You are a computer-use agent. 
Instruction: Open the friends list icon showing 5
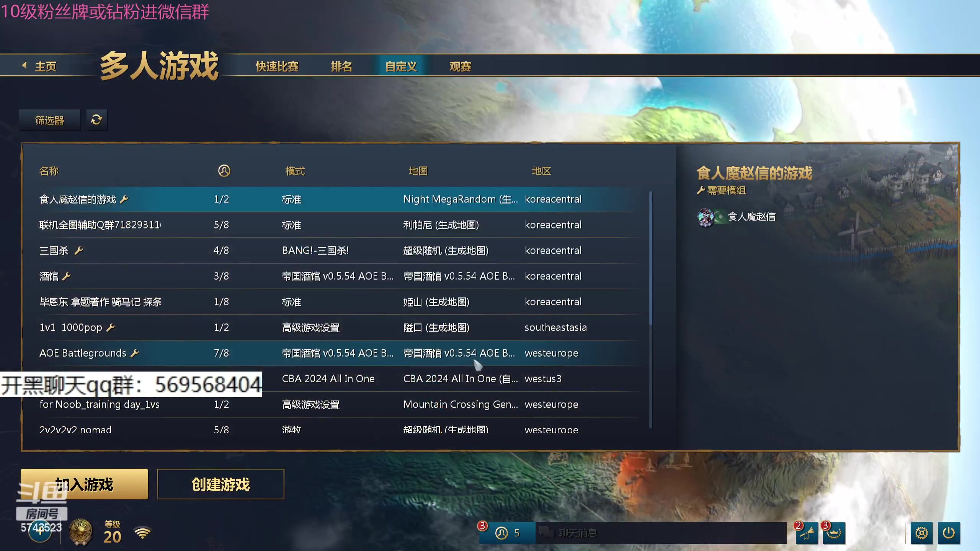click(x=507, y=533)
